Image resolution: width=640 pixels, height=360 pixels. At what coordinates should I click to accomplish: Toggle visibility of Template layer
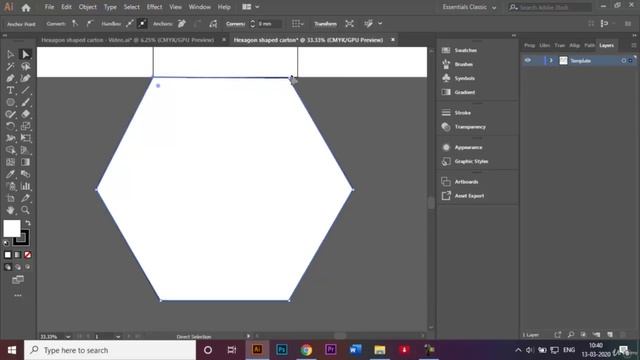pos(528,60)
